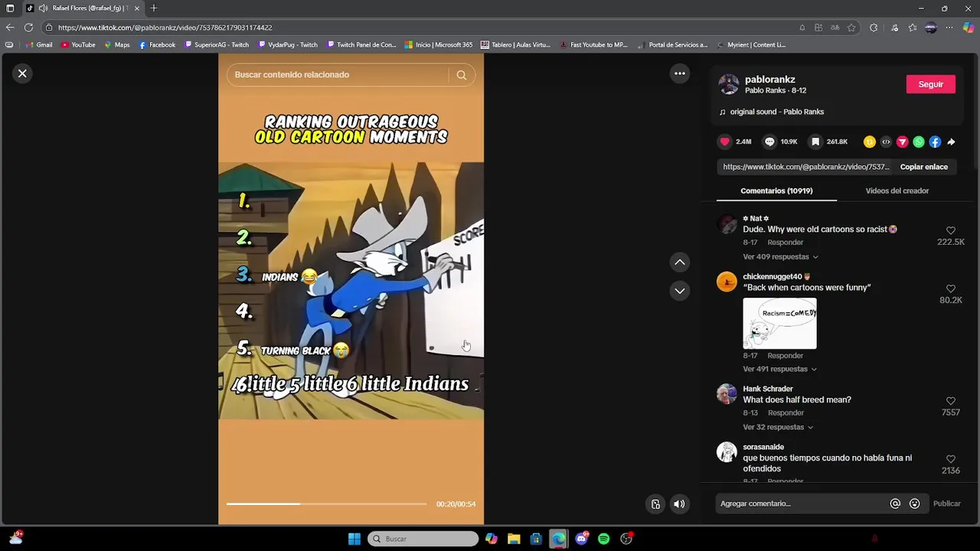Focus the Buscar contenido relacionado search field
Screen dimensions: 980x551
pos(337,75)
